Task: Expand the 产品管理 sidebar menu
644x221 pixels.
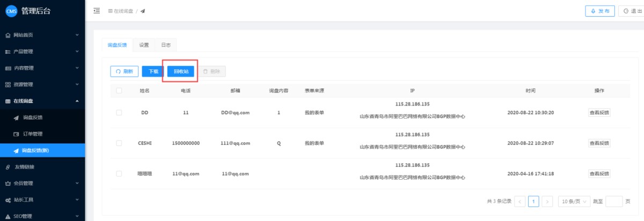Action: [42, 51]
